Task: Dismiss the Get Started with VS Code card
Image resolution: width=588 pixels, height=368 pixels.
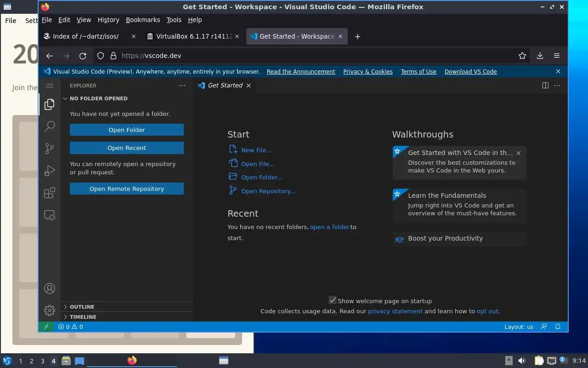Action: (x=518, y=153)
